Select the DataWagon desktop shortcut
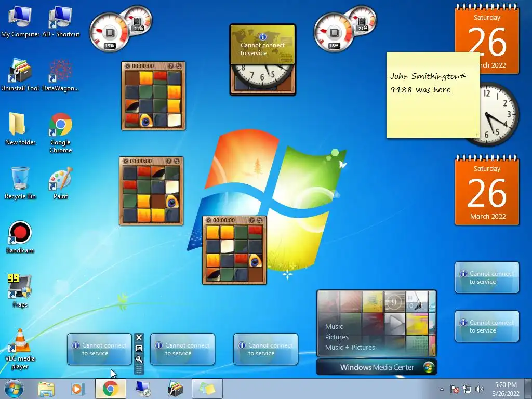The height and width of the screenshot is (399, 532). point(60,75)
